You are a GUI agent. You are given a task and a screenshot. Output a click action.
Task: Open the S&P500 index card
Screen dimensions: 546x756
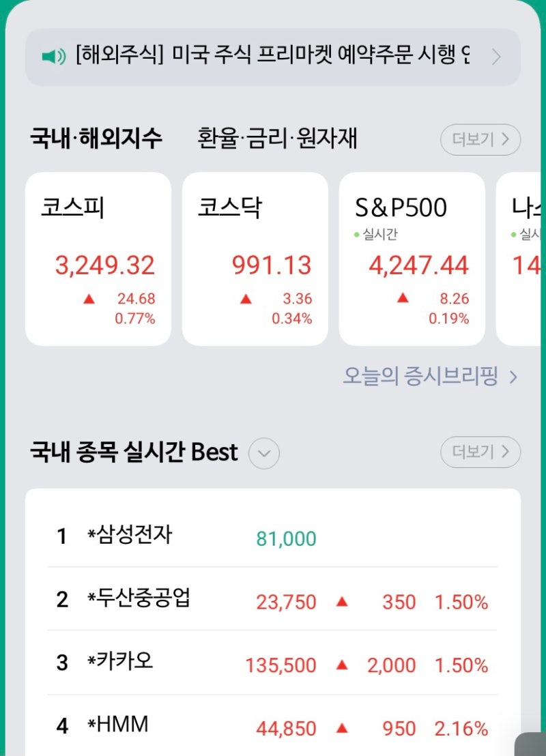[412, 258]
